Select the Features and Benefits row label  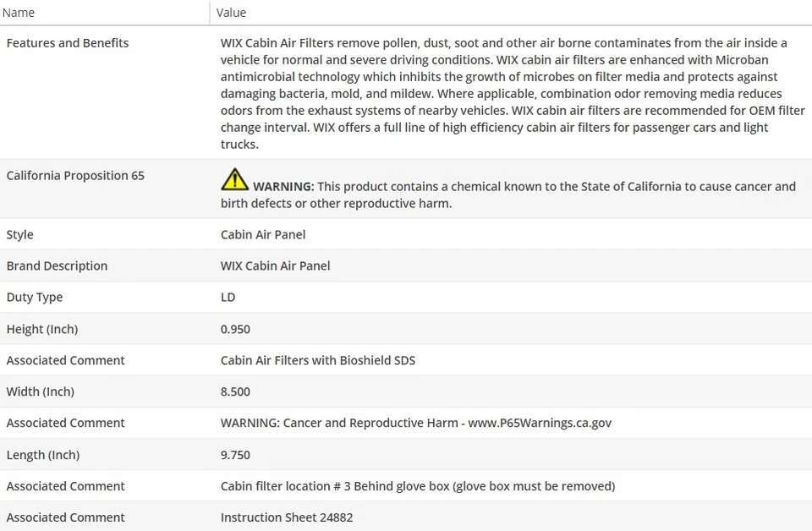(x=68, y=43)
